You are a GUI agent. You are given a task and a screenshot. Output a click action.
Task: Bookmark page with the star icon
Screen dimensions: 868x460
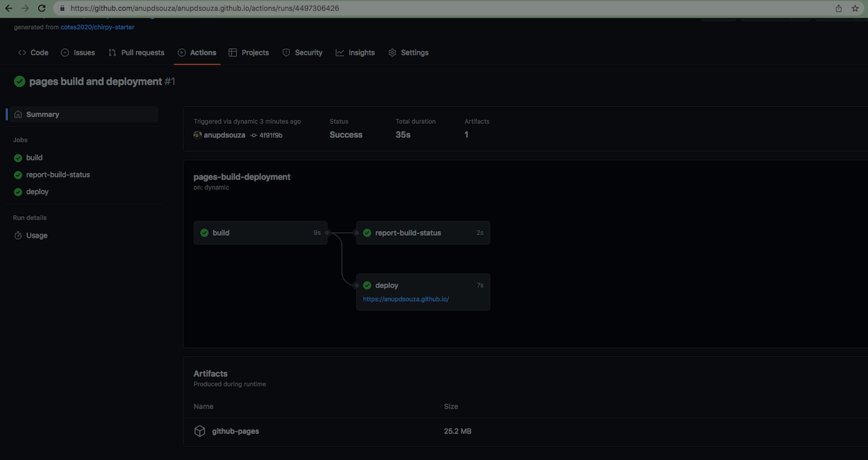click(855, 8)
